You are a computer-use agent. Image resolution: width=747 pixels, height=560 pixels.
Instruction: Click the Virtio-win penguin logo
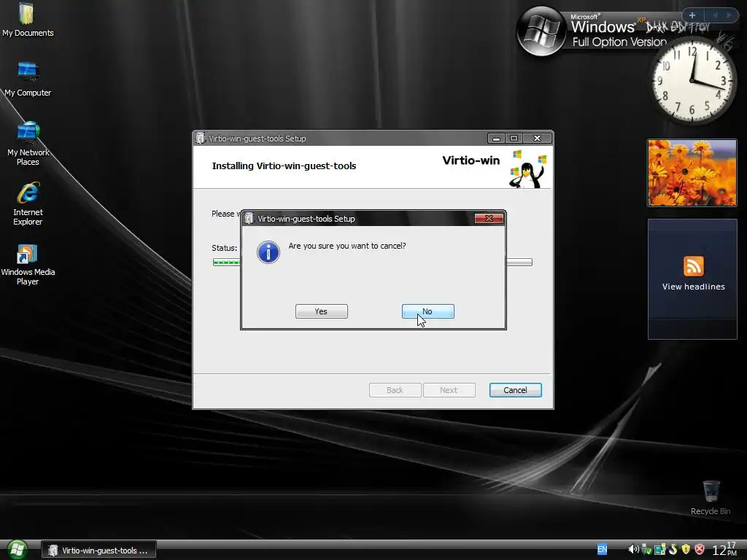(527, 169)
